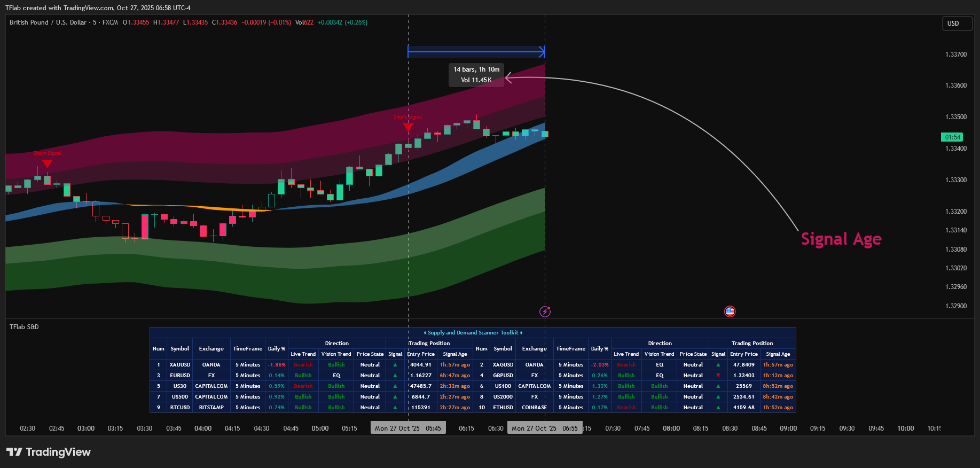980x468 pixels.
Task: Click the red Short Signal marker near 05:45
Action: pos(408,127)
